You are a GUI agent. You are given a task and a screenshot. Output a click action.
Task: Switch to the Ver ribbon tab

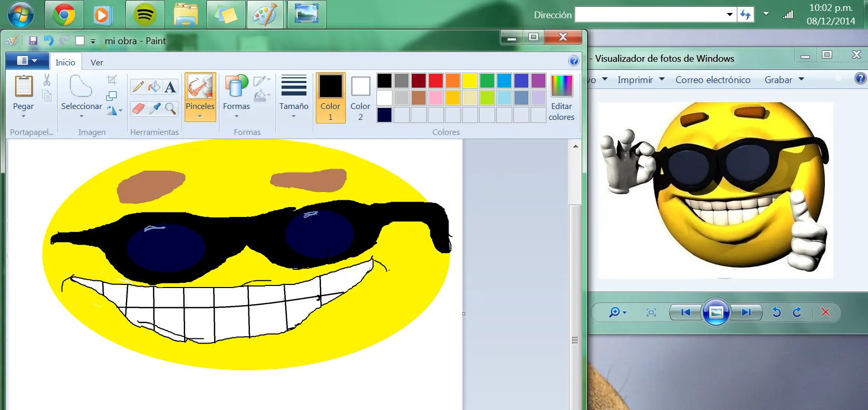click(x=97, y=62)
